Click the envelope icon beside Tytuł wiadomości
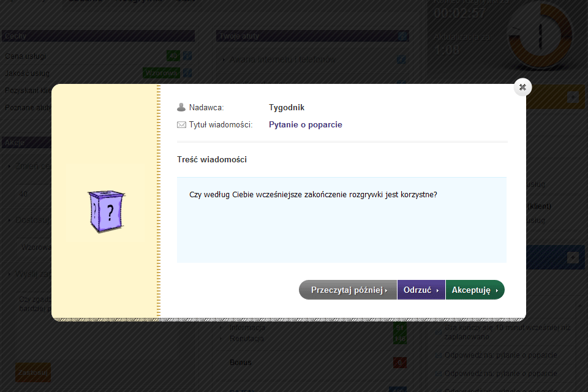Screen dimensions: 588x392 click(181, 124)
